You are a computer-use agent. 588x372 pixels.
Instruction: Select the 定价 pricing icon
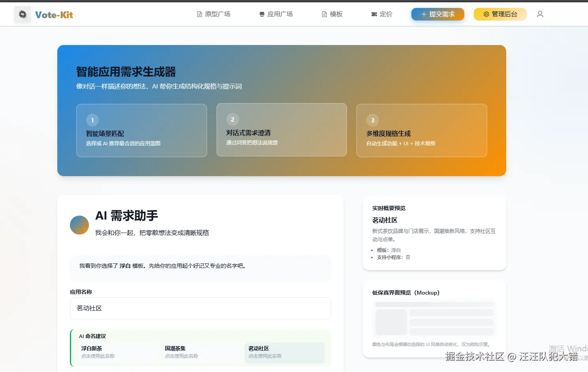point(373,13)
